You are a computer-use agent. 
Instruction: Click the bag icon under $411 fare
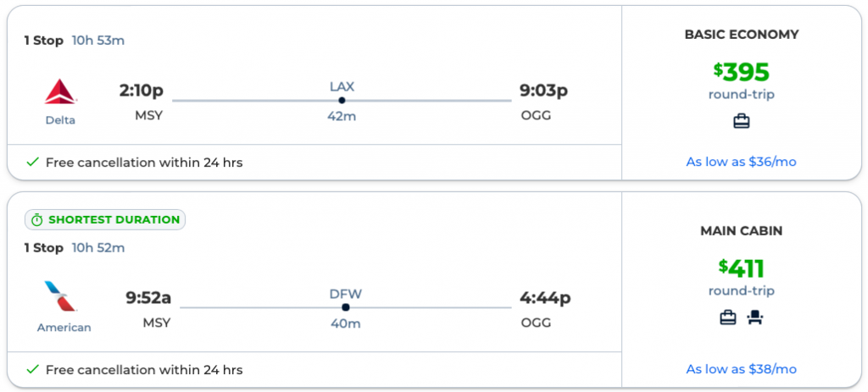pyautogui.click(x=728, y=317)
